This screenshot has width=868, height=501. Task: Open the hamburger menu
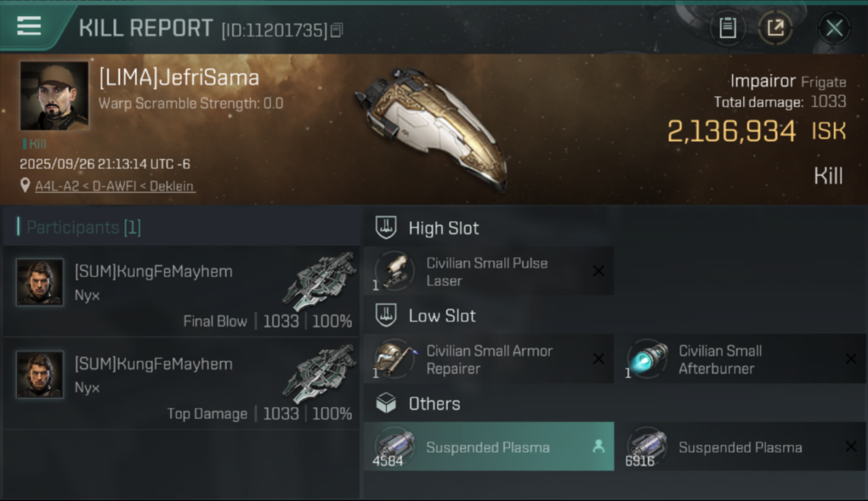[x=29, y=26]
